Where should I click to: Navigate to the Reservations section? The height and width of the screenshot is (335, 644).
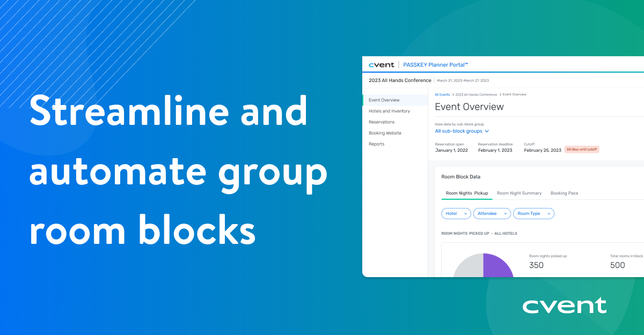tap(383, 122)
